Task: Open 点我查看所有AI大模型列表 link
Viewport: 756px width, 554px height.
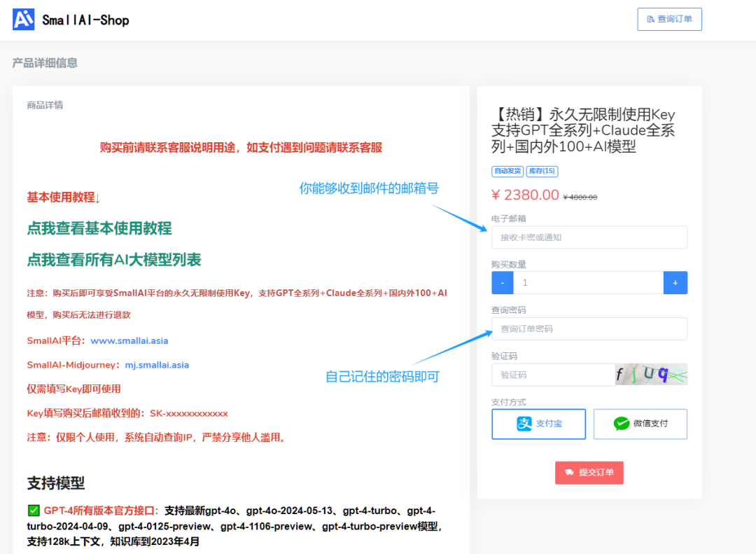Action: click(x=114, y=260)
